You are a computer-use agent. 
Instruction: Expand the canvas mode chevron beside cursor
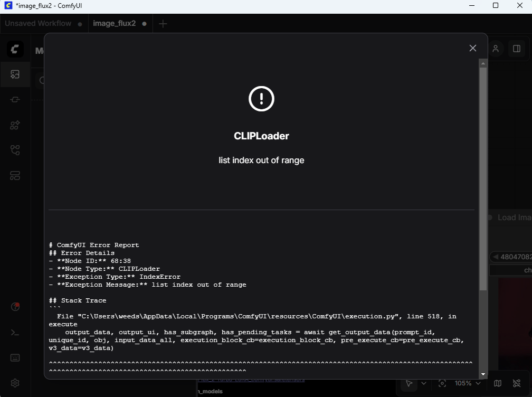[x=424, y=383]
